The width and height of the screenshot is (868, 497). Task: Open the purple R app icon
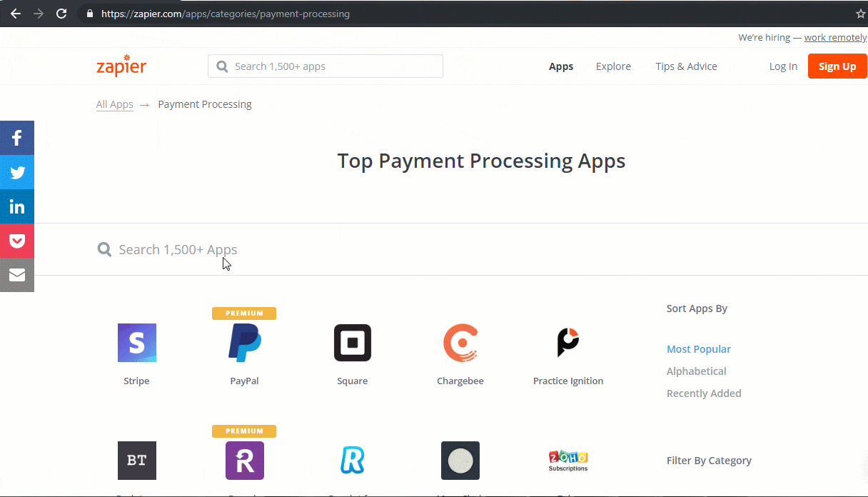click(245, 461)
